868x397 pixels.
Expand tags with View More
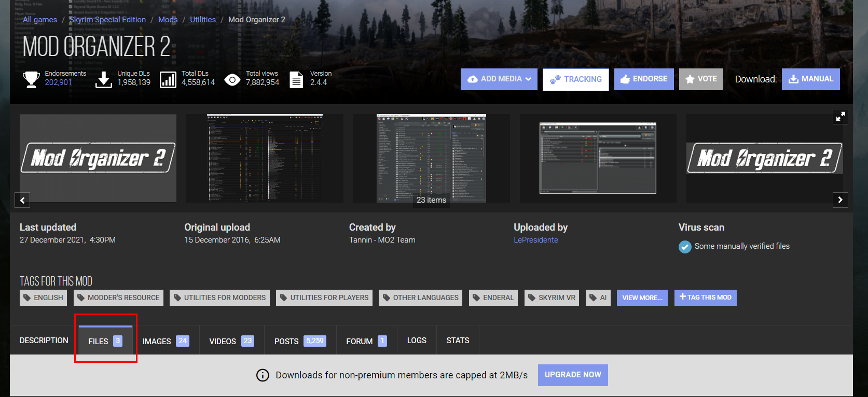642,297
